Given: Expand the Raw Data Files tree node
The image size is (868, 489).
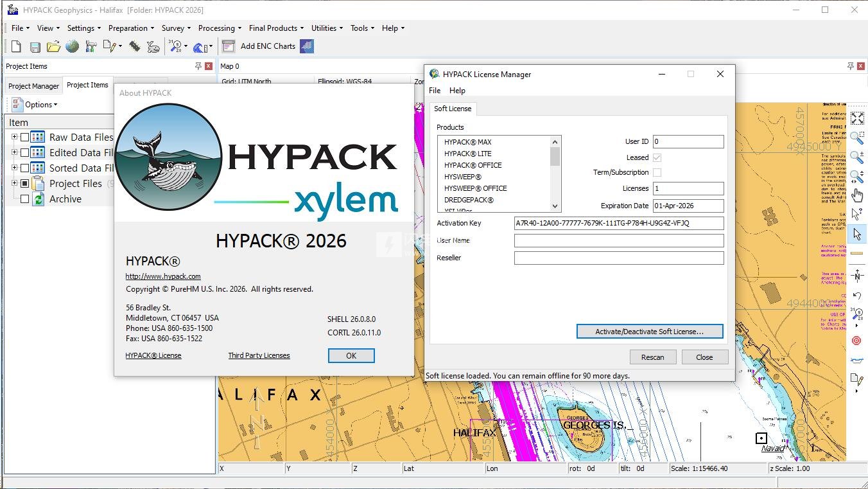Looking at the screenshot, I should point(14,137).
